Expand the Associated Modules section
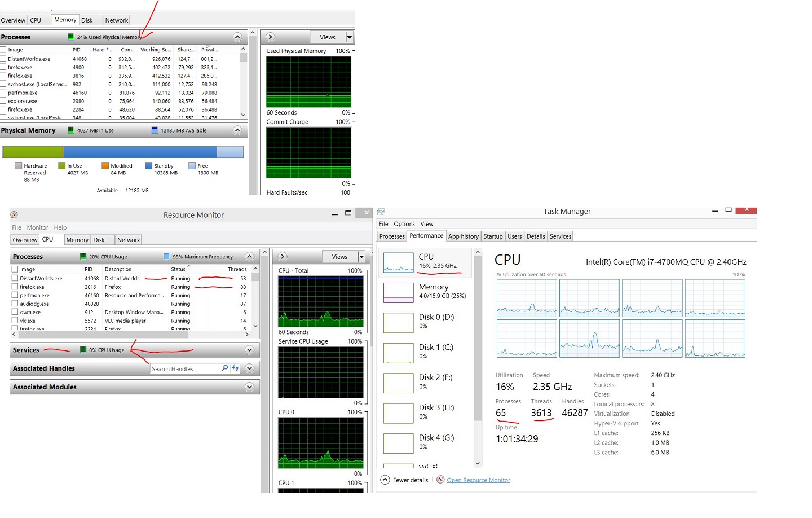This screenshot has width=812, height=518. tap(249, 387)
